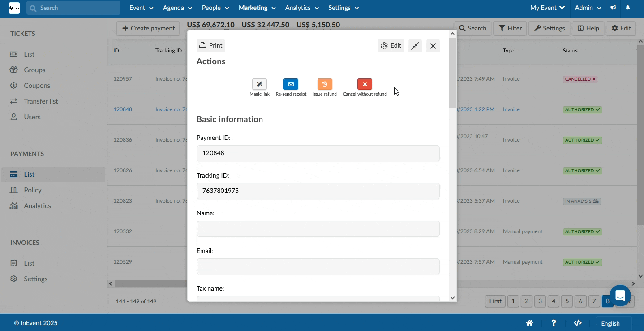Go to page 7

[x=594, y=301]
